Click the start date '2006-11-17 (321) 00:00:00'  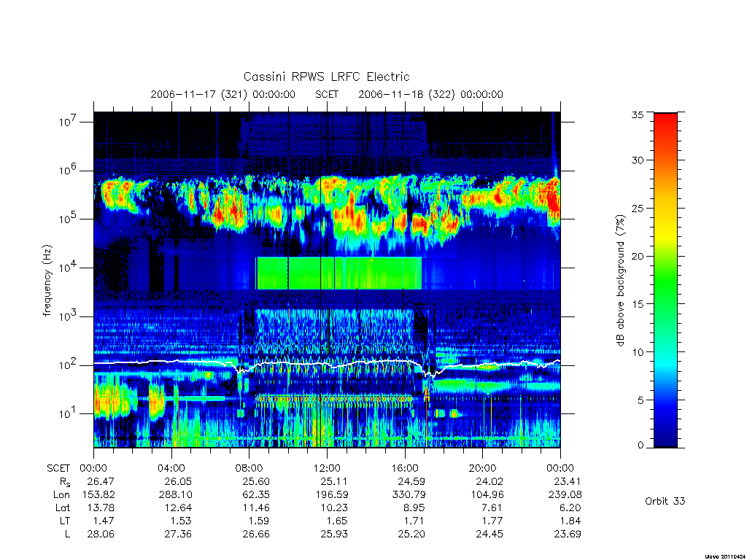pos(223,94)
